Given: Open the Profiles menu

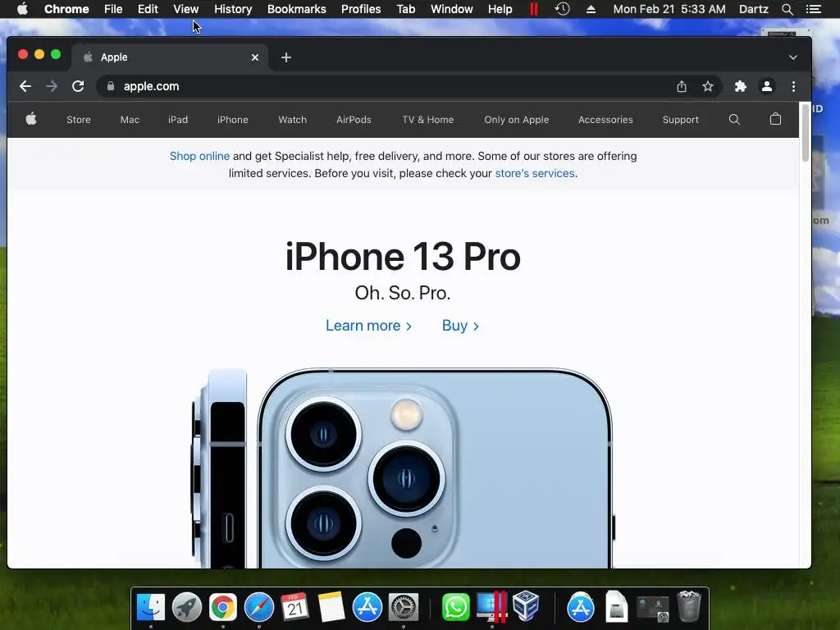Looking at the screenshot, I should coord(361,9).
